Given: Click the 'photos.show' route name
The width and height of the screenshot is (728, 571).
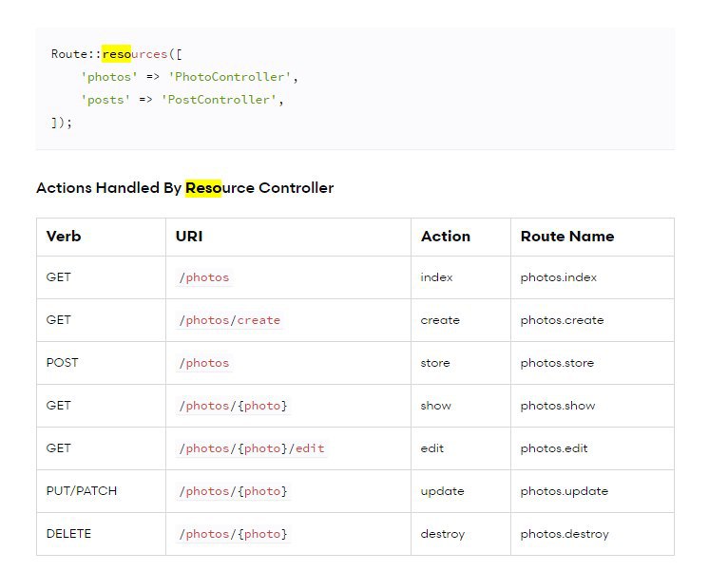Looking at the screenshot, I should point(558,406).
